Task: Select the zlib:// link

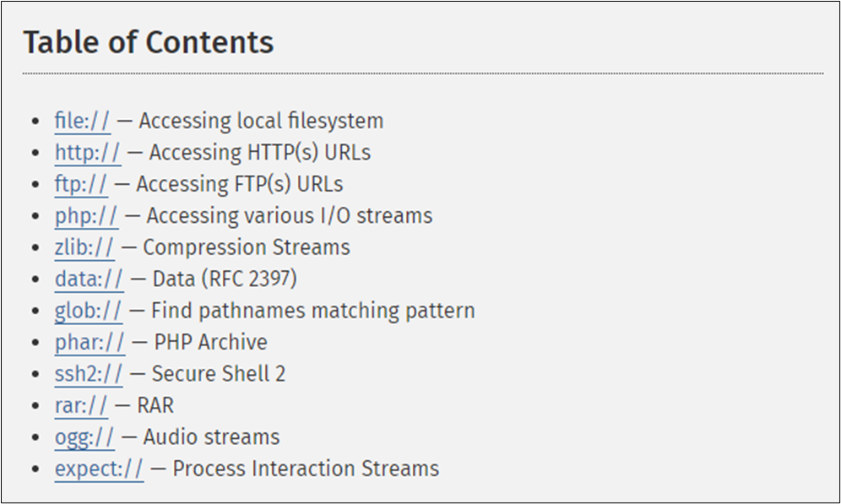Action: [x=84, y=247]
